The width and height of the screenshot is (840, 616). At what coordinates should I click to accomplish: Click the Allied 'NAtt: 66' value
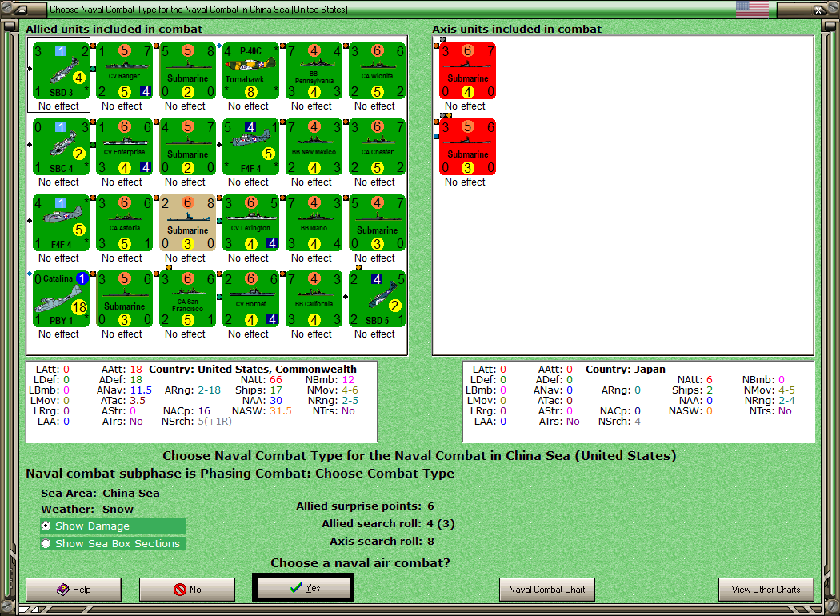click(262, 380)
